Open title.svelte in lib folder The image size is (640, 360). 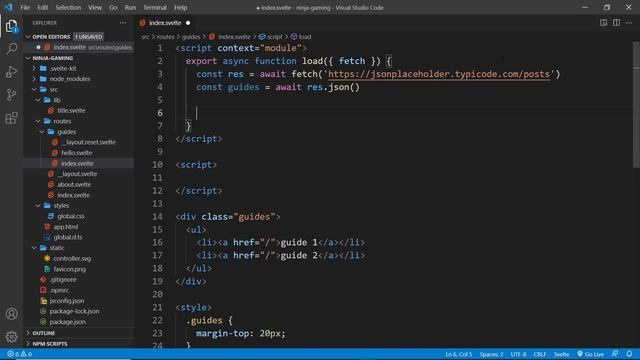(71, 111)
